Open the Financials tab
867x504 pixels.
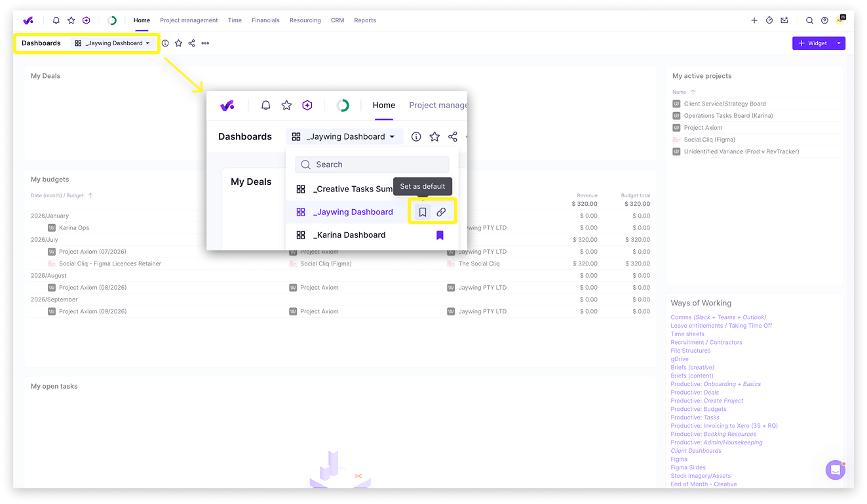(265, 20)
